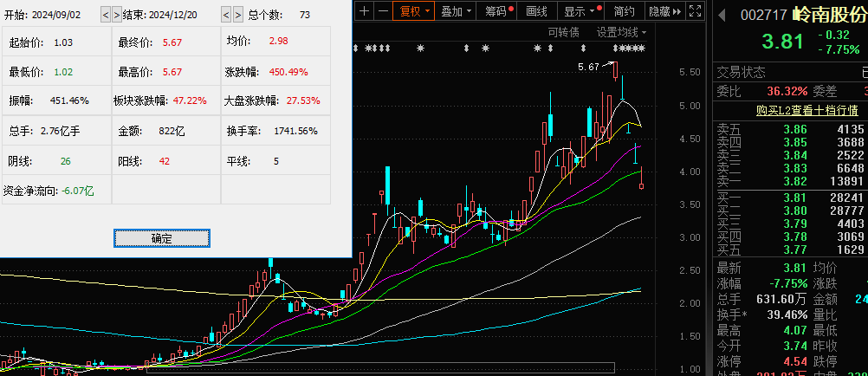Toggle the 筹码 chip distribution view
Viewport: 868px width, 376px height.
click(x=498, y=11)
